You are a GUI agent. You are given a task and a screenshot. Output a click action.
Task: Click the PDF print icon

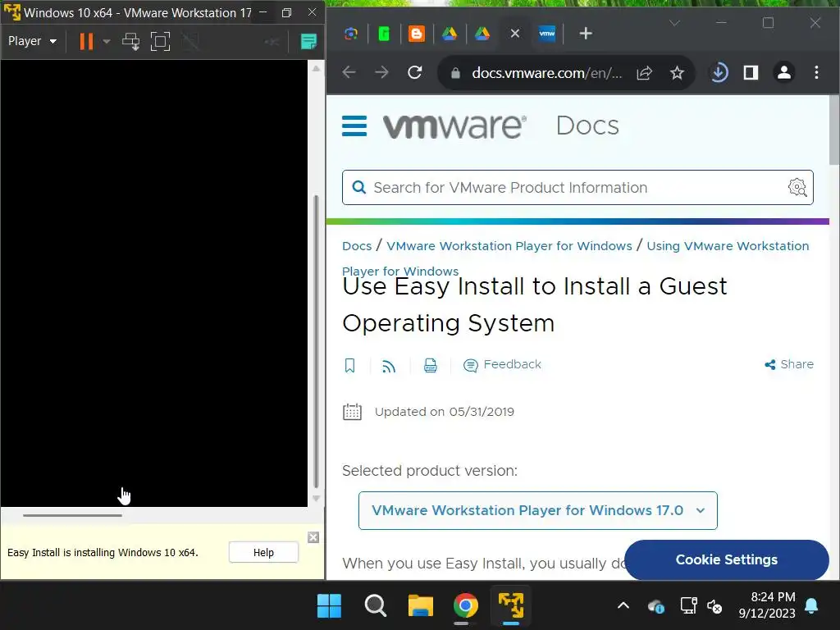(x=430, y=365)
